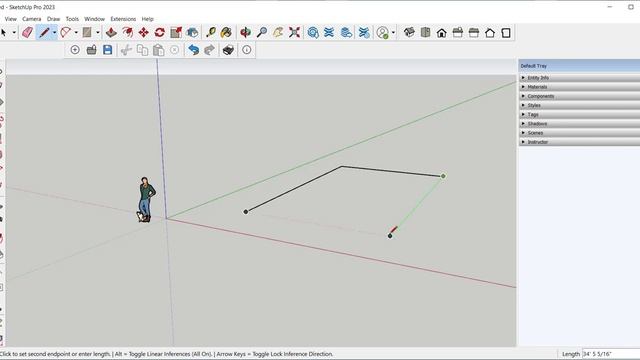
Task: Select the Push/Pull tool
Action: (111, 32)
